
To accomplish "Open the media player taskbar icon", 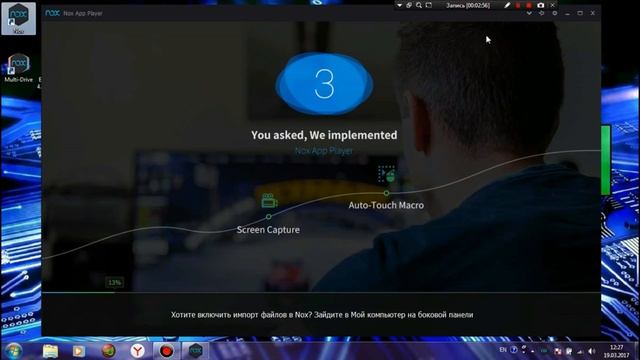I will [79, 351].
